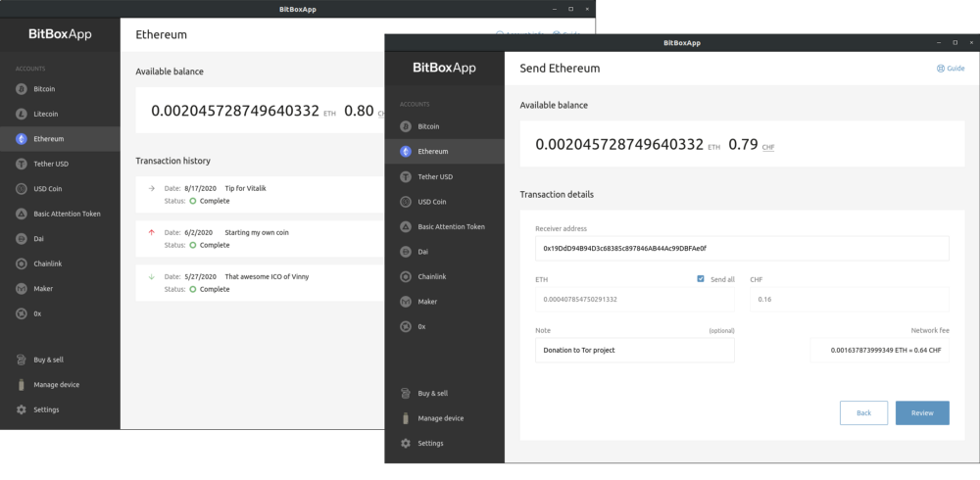Select Tether USD label in back window sidebar
Viewport: 980px width, 480px height.
click(x=51, y=164)
